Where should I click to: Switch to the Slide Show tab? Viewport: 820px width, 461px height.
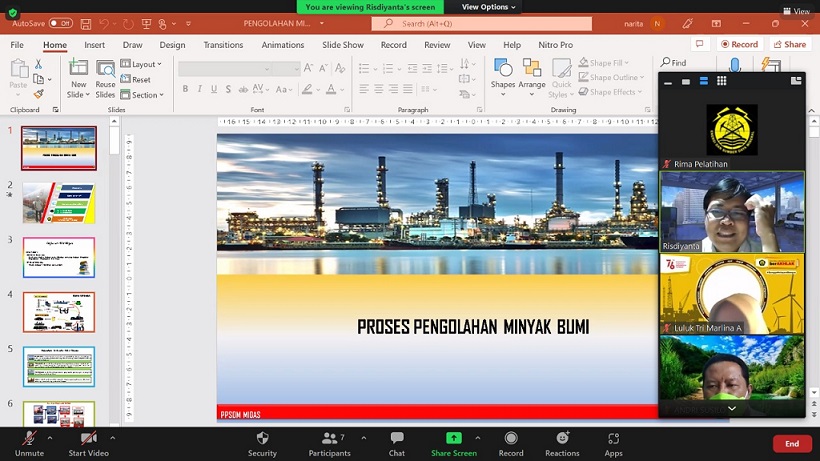click(343, 45)
